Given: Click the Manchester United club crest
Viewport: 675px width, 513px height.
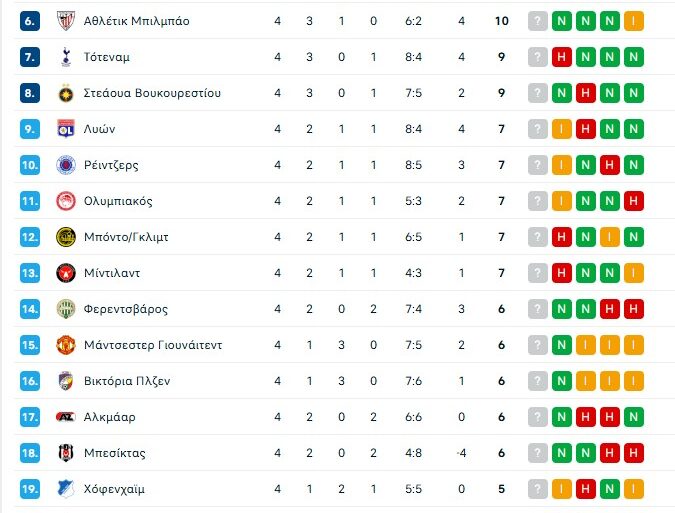Looking at the screenshot, I should tap(66, 345).
